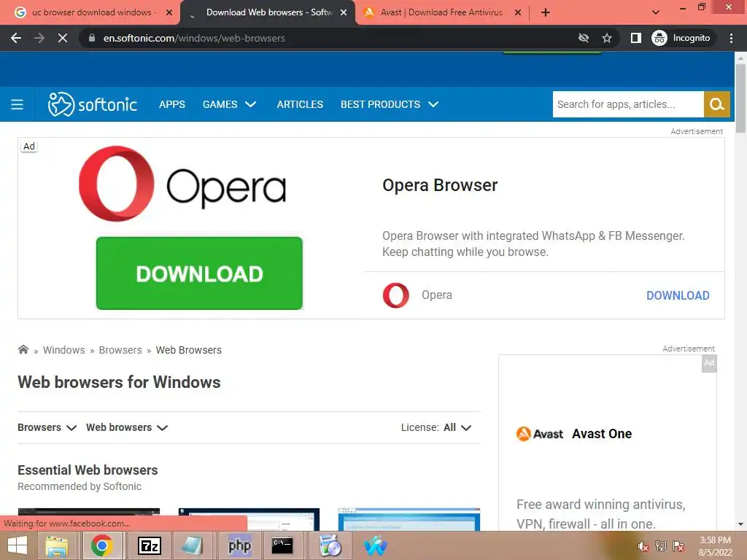Go back to the previous page
The width and height of the screenshot is (747, 560).
[x=16, y=38]
